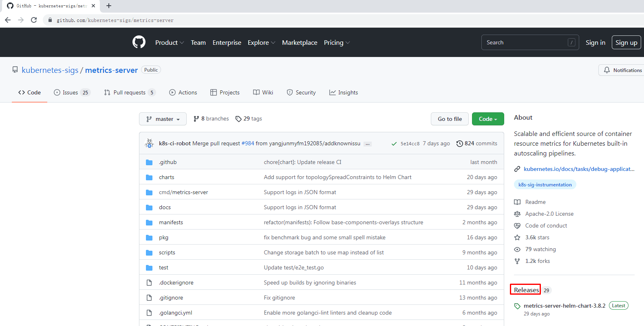644x326 pixels.
Task: Expand the Product menu
Action: coord(170,42)
